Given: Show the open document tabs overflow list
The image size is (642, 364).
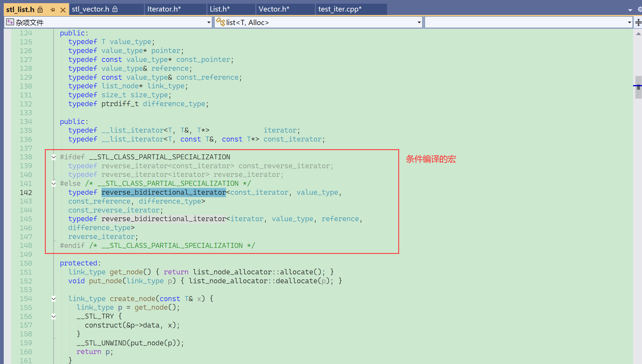Looking at the screenshot, I should point(630,10).
